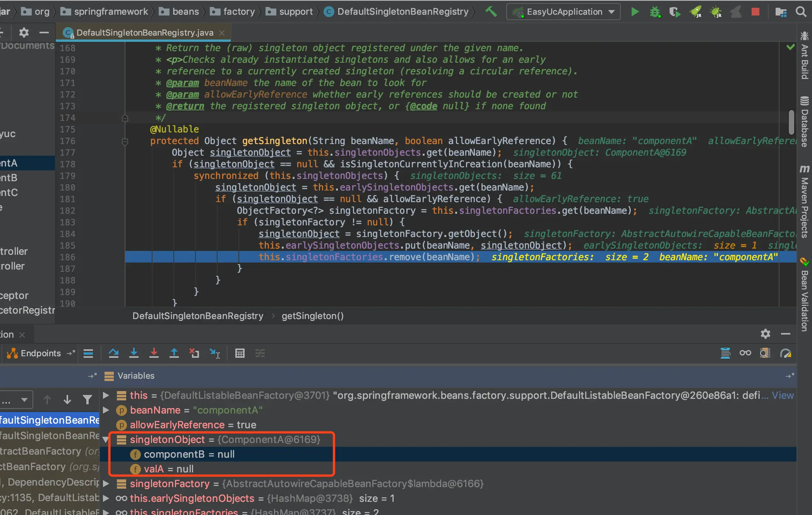
Task: Click the editor vertical scrollbar thumb
Action: [791, 122]
